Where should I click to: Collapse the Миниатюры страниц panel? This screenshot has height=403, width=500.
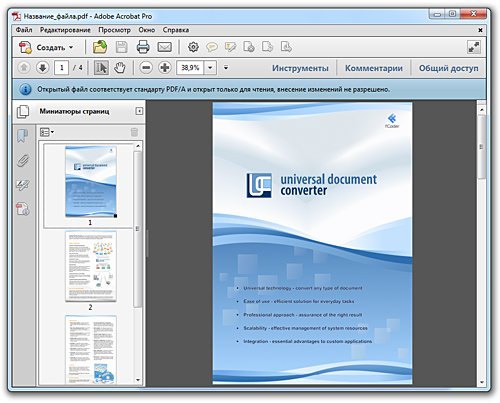pyautogui.click(x=139, y=111)
